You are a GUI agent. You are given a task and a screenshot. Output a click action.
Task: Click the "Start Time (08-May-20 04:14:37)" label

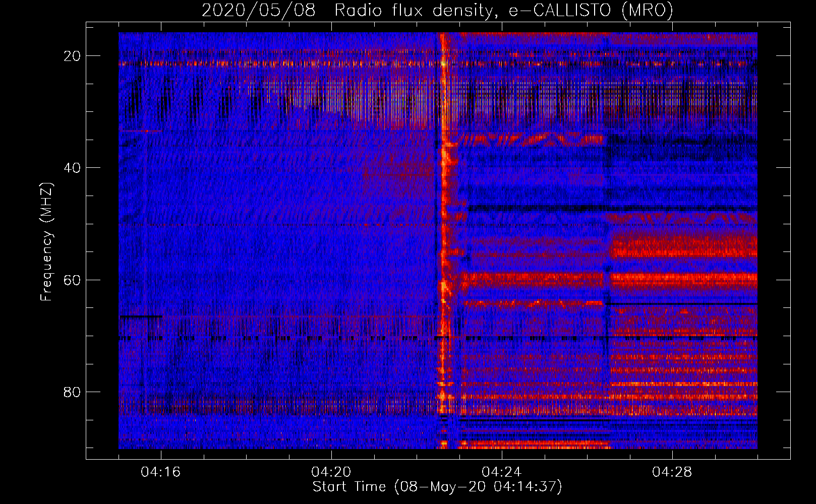(x=437, y=486)
